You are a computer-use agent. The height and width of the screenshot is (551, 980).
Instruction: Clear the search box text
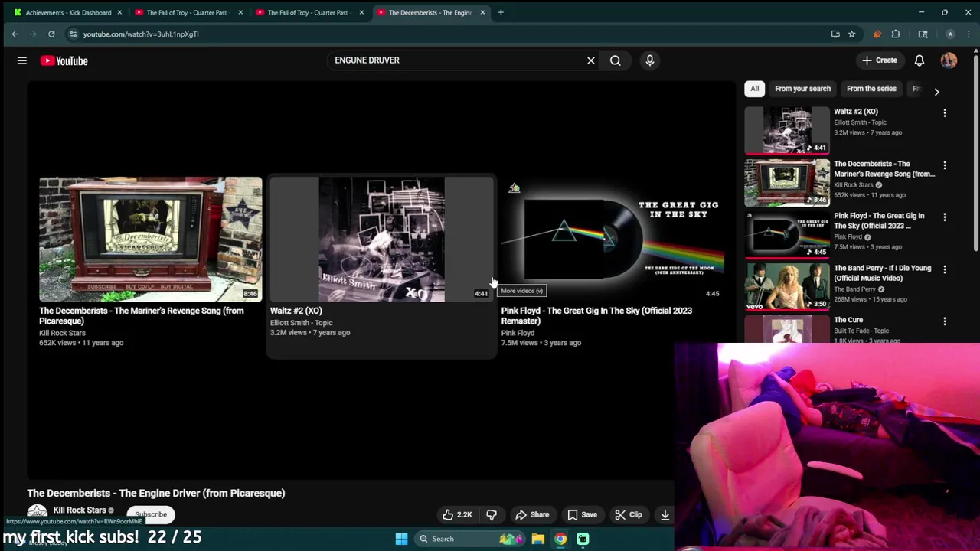(x=591, y=60)
